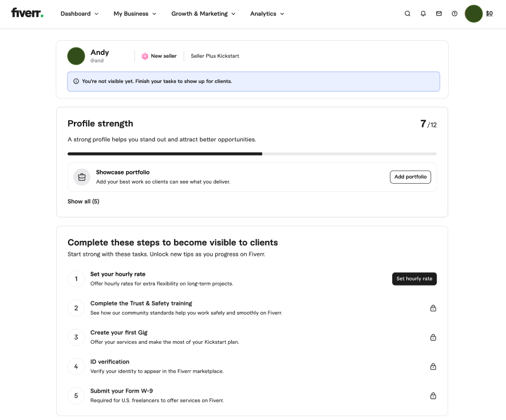Click the info icon in visibility banner
Image resolution: width=506 pixels, height=420 pixels.
pos(76,81)
